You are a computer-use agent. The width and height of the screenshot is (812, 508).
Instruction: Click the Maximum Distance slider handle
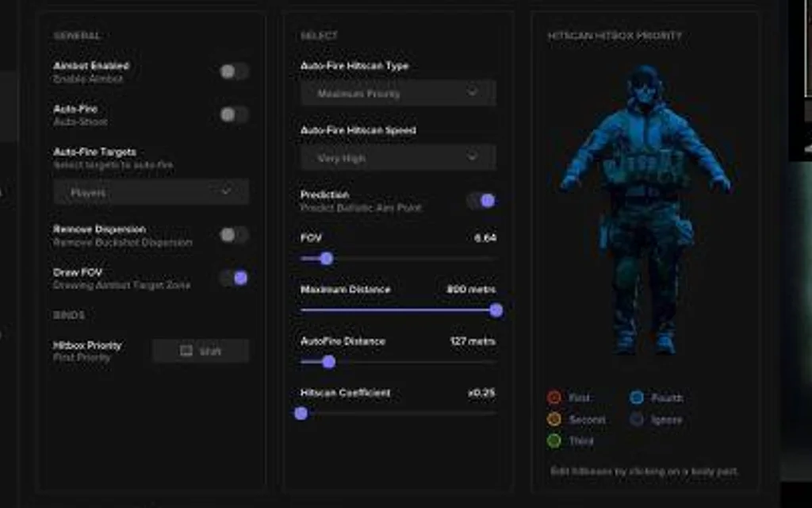click(496, 310)
